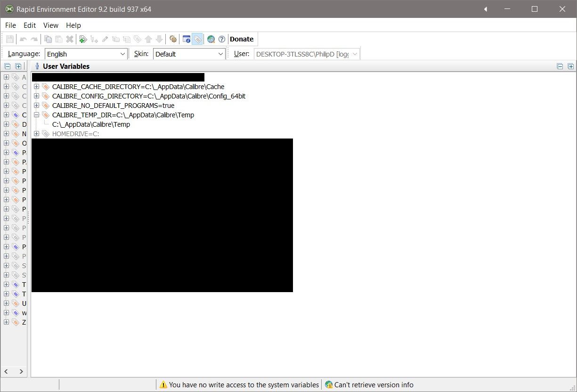Click the Delete X toolbar icon
Image resolution: width=577 pixels, height=392 pixels.
(x=69, y=39)
